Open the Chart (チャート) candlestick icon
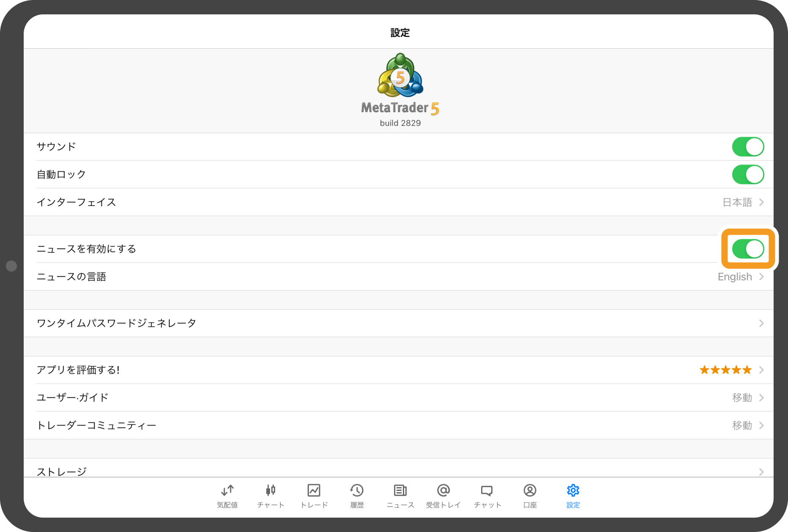Viewport: 788px width, 532px height. (x=270, y=491)
